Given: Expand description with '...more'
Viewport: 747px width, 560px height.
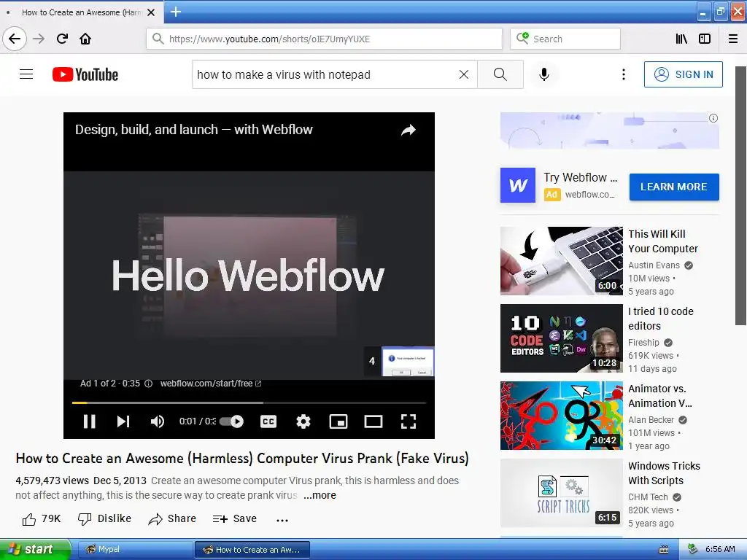Looking at the screenshot, I should 320,495.
